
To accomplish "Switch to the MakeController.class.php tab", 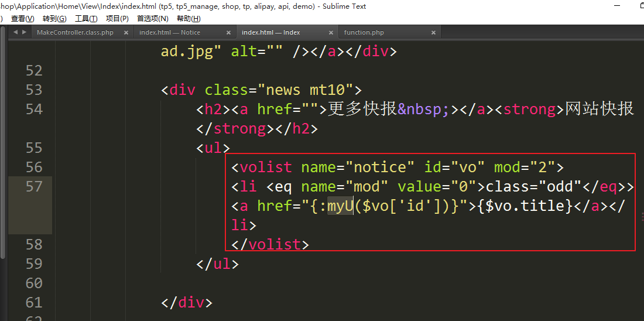I will [x=75, y=33].
